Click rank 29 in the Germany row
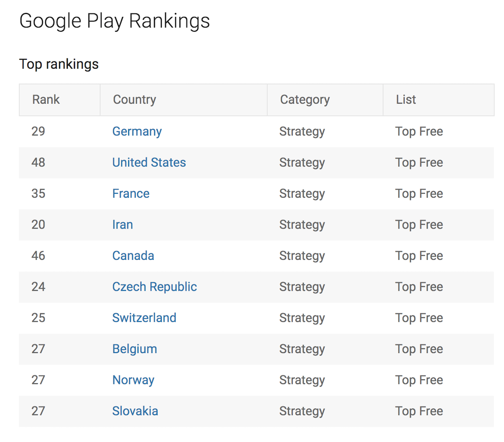 pyautogui.click(x=38, y=131)
